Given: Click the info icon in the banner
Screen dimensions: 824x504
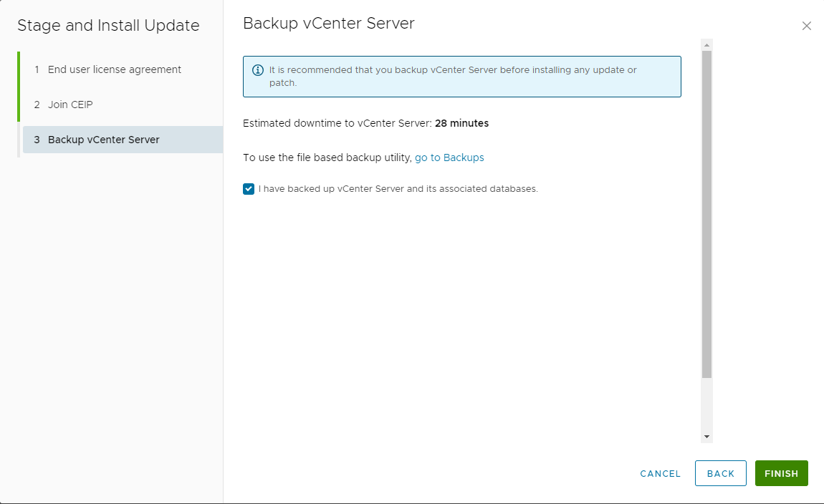Looking at the screenshot, I should (x=258, y=70).
